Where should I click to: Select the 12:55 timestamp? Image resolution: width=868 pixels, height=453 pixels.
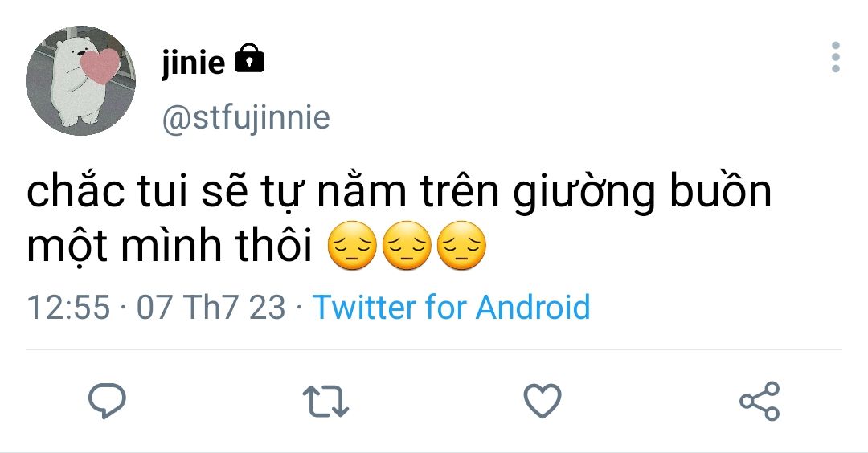click(68, 308)
